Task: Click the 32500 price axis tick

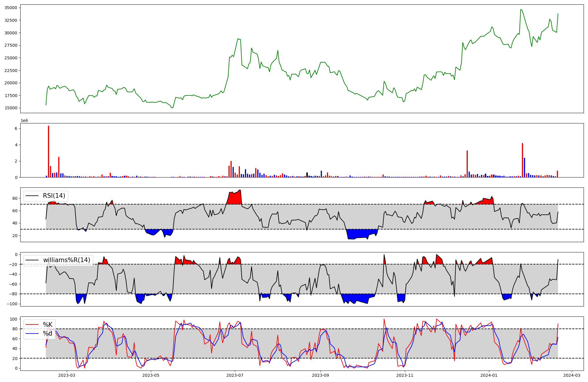Action: [x=11, y=20]
